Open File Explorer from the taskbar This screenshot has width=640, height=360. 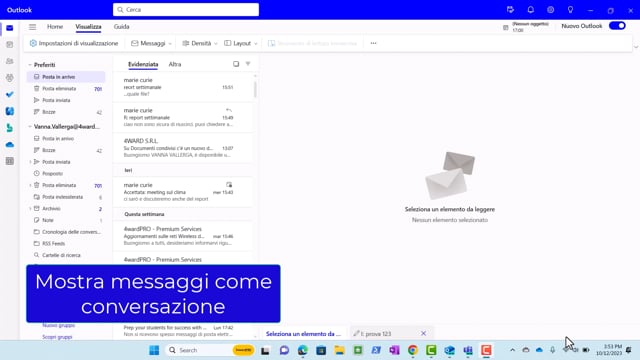point(339,350)
